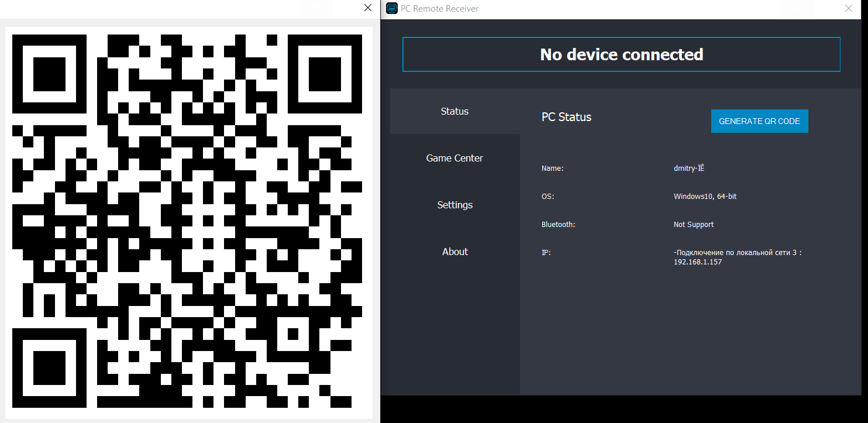Click the Name: label
868x423 pixels.
click(x=552, y=168)
